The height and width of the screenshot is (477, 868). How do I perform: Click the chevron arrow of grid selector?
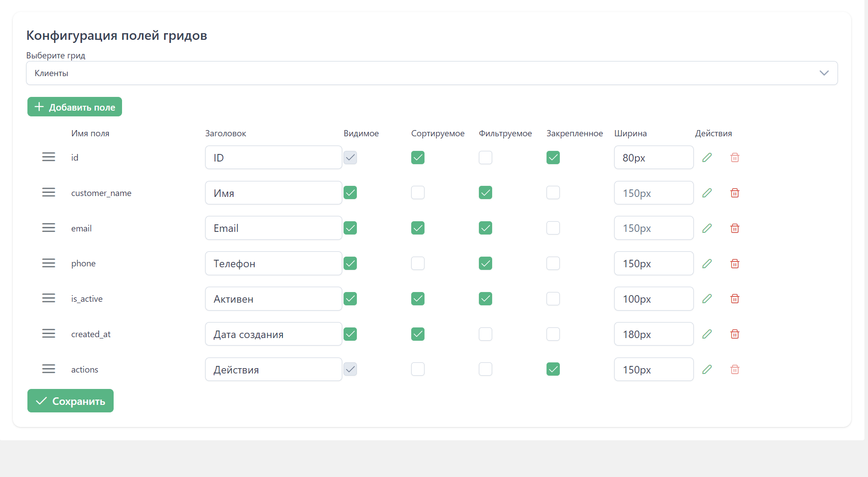(824, 73)
